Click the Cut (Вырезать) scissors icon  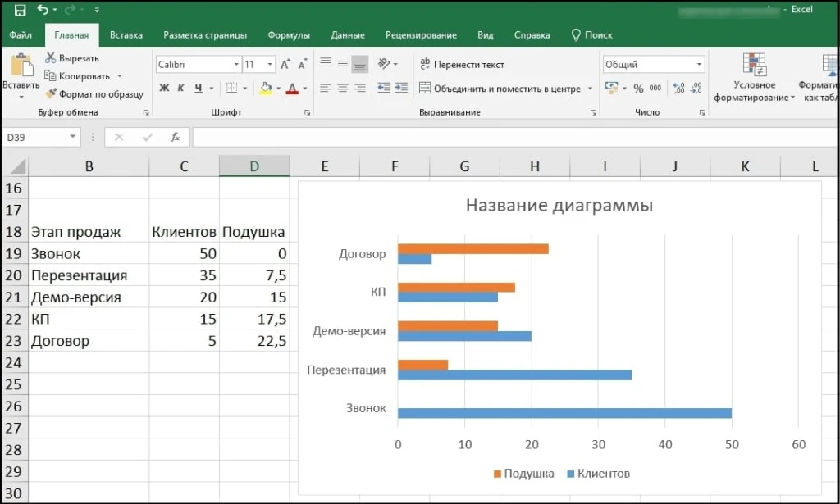(50, 58)
